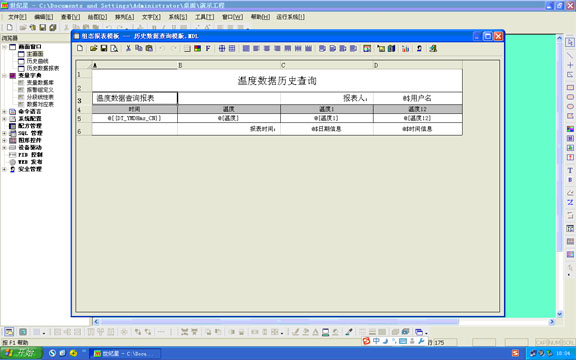Select 历史数据报表 in the browser tree
The height and width of the screenshot is (360, 576).
[x=43, y=68]
